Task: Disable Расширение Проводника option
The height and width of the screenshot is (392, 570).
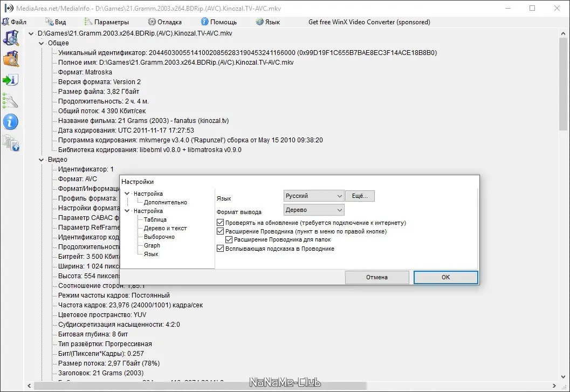Action: coord(220,231)
